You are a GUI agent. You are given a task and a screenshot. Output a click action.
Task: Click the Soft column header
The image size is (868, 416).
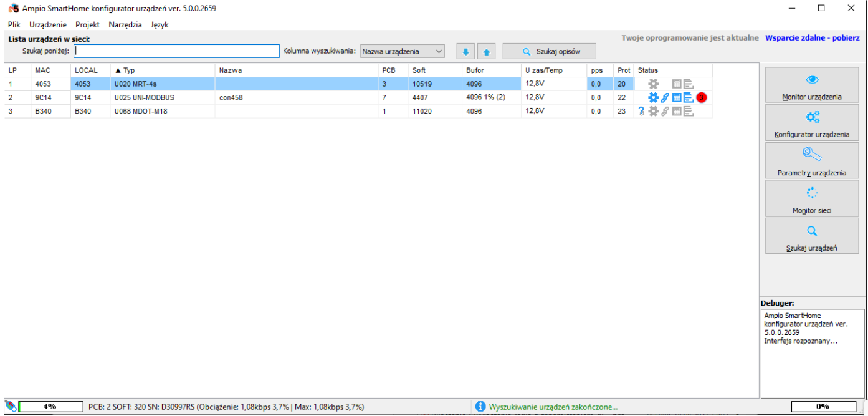click(435, 70)
